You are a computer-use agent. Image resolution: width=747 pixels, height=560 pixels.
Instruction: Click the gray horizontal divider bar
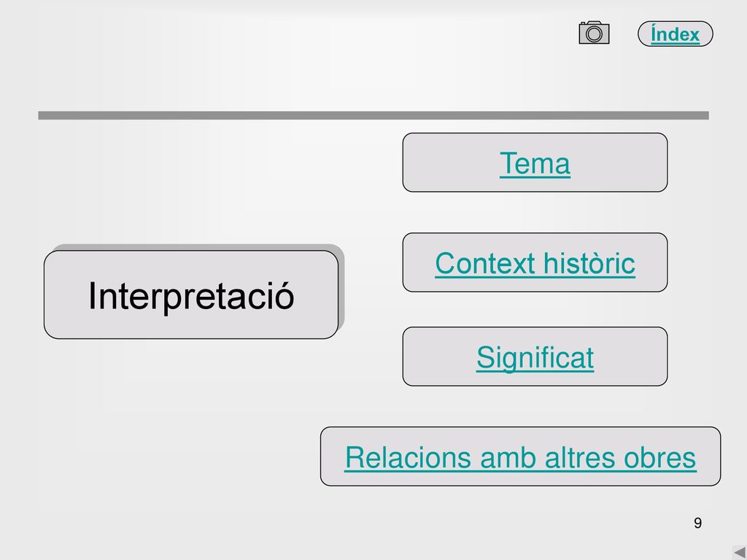(373, 115)
